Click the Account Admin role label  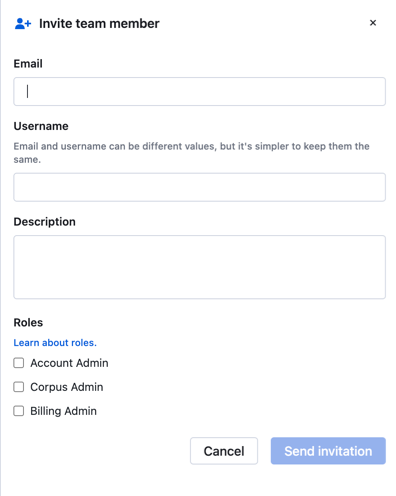point(69,363)
